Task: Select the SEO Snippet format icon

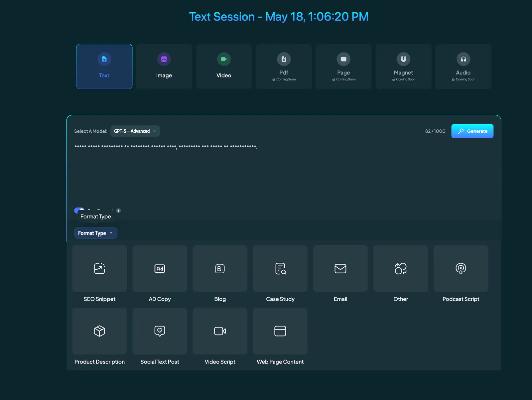Action: point(99,268)
